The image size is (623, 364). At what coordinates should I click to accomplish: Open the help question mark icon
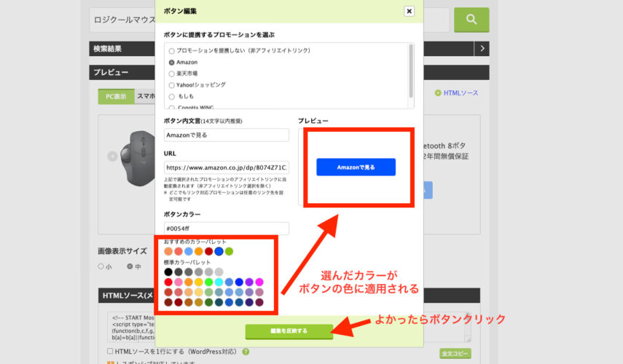[x=246, y=352]
